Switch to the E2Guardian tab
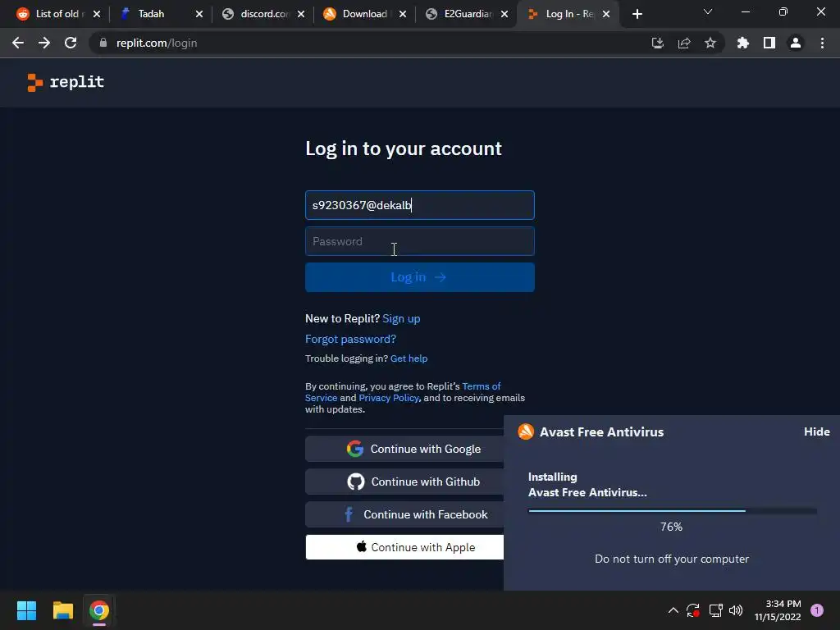The height and width of the screenshot is (630, 840). [468, 14]
